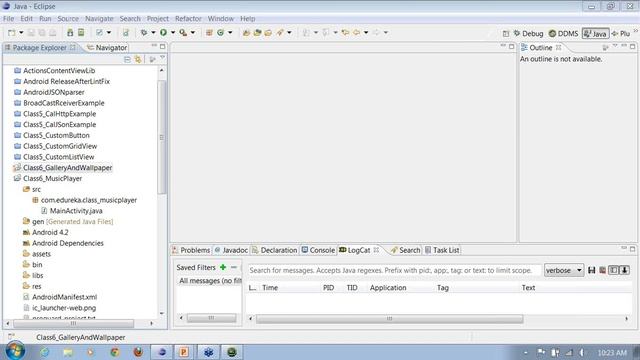Switch to the DDMS perspective
The width and height of the screenshot is (640, 360).
563,33
